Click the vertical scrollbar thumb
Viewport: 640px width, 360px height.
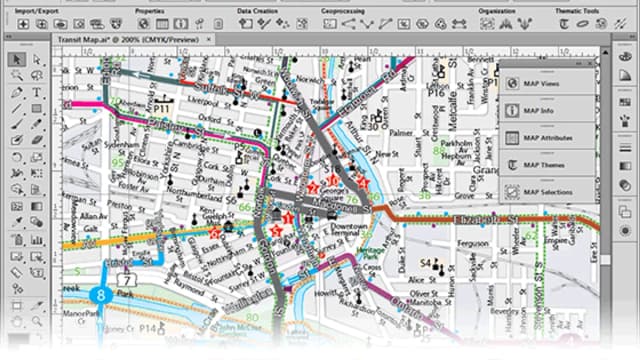pyautogui.click(x=605, y=259)
